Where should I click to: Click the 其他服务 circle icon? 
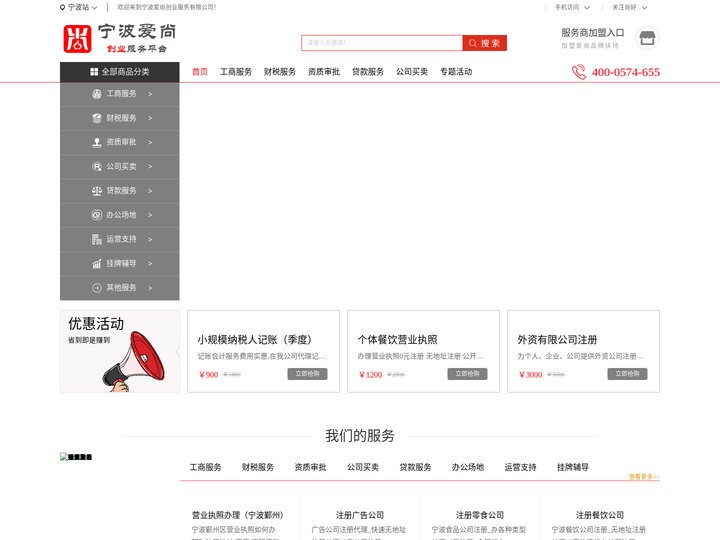tap(97, 288)
